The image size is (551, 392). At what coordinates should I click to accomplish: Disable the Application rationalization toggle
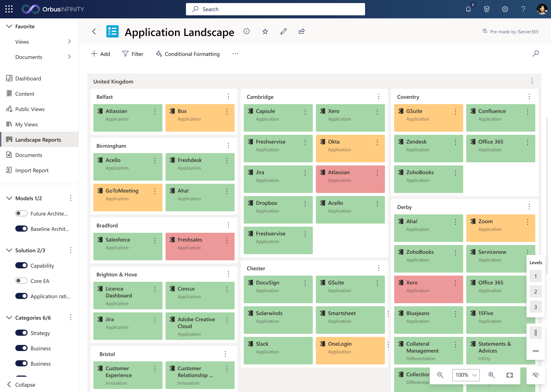coord(21,296)
